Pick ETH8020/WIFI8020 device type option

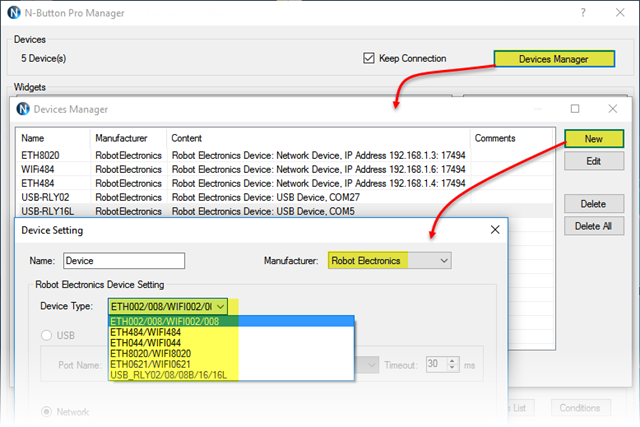231,354
